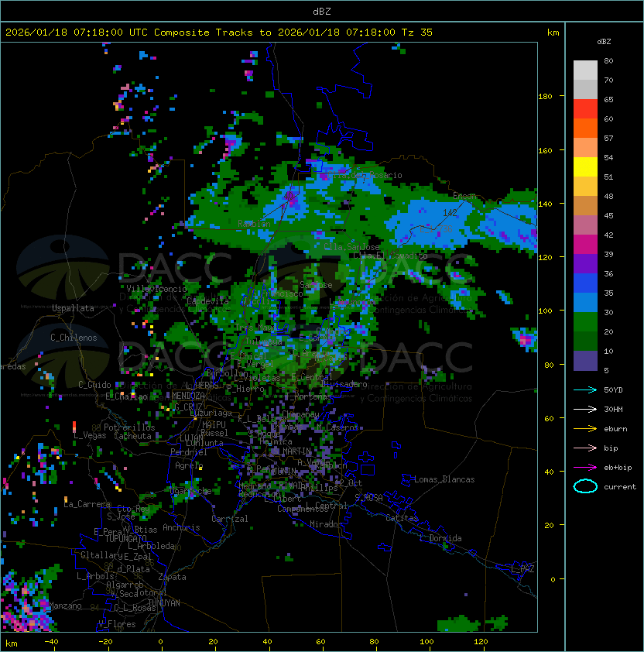Screen dimensions: 644x652
Task: Click the 'Ramblon' map label
Action: (x=254, y=224)
